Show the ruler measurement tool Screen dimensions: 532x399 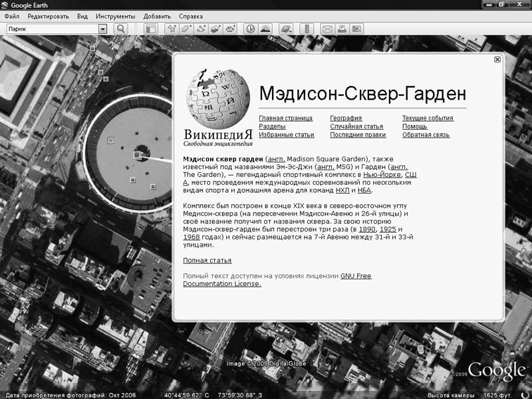click(x=307, y=29)
